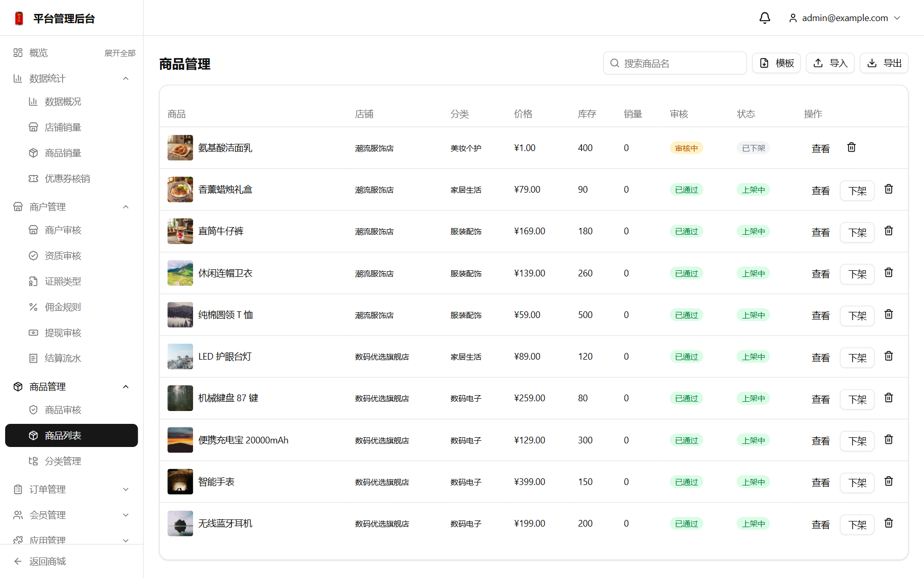Viewport: 924px width, 578px height.
Task: Click 查看 for 氨基酸洁面乳
Action: 820,148
